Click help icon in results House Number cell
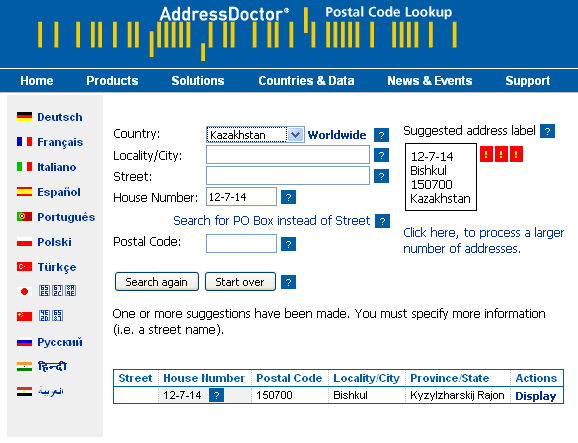 (x=216, y=395)
